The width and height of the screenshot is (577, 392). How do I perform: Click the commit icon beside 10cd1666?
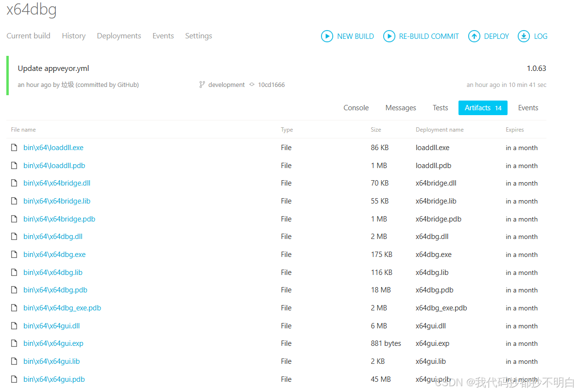(252, 85)
